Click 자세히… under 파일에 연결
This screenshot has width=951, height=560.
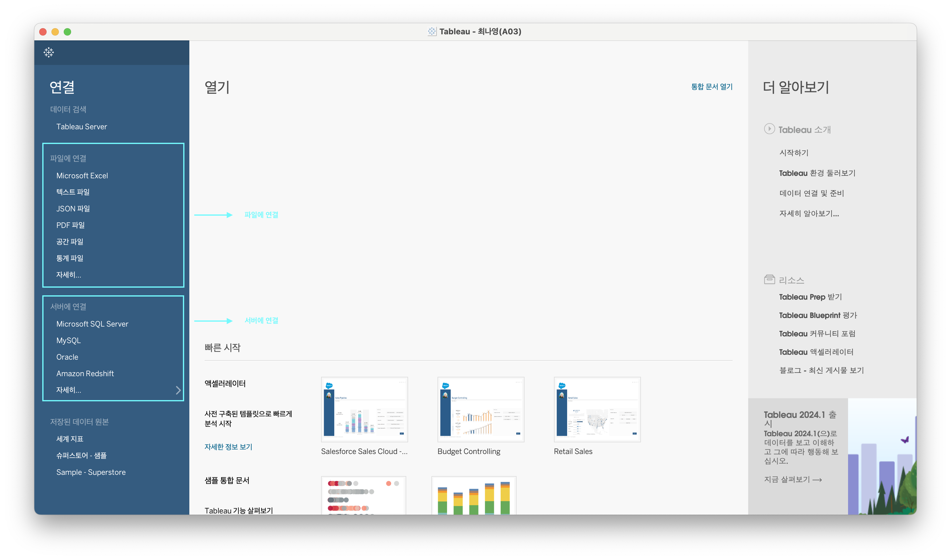pos(69,275)
